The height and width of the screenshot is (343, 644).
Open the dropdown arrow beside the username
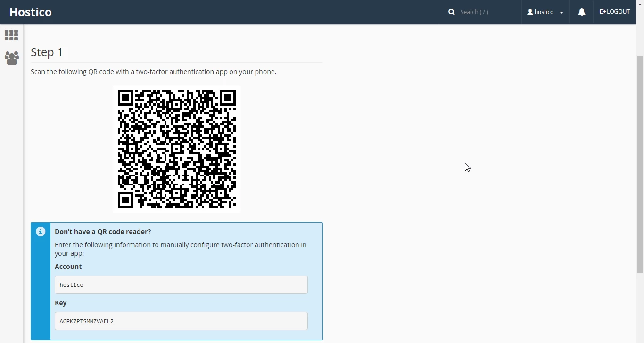[562, 12]
